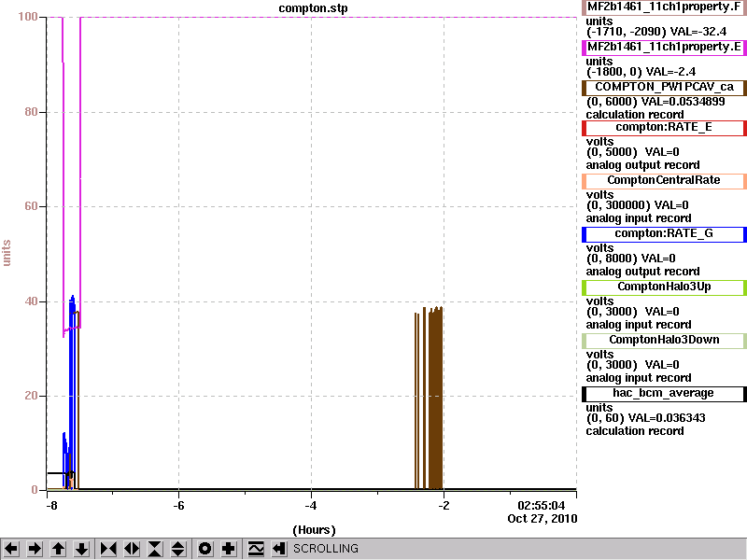Click the waveform graph refresh icon

click(x=256, y=549)
